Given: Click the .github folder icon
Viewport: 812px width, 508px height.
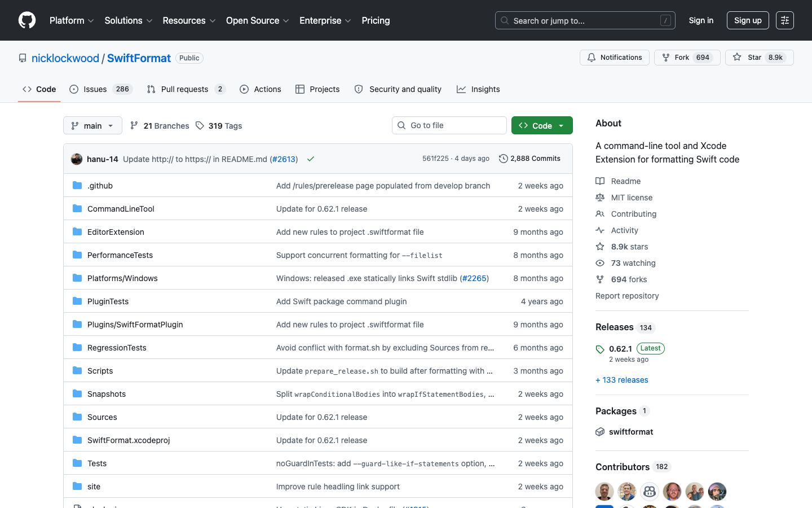Looking at the screenshot, I should (x=77, y=185).
